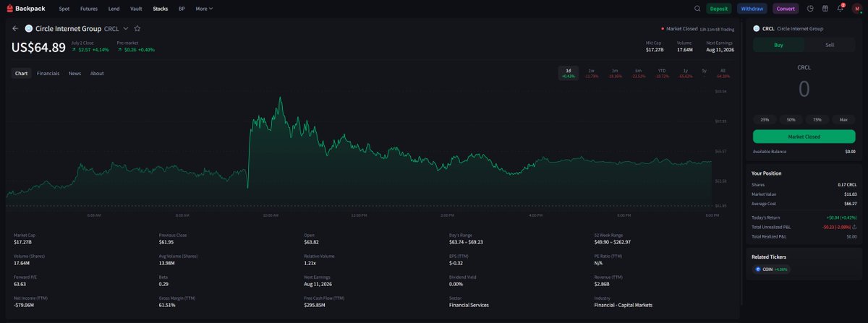Click the Next Earnings Aug 11, 2026 header value
The width and height of the screenshot is (868, 323).
tap(720, 50)
